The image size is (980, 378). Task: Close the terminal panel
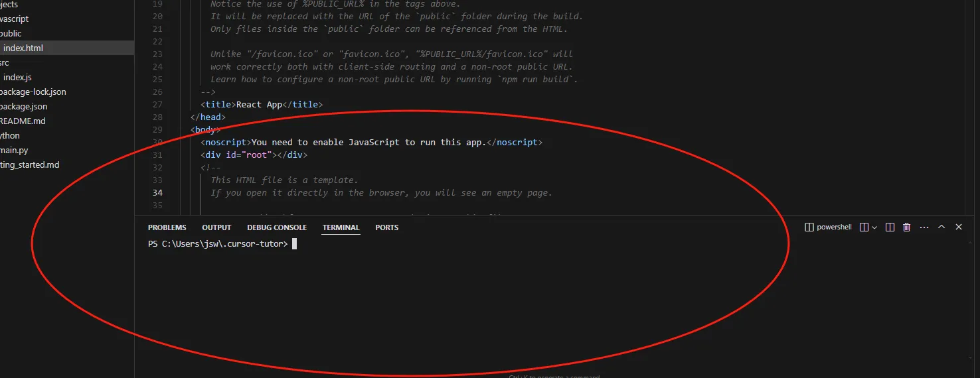coord(959,227)
